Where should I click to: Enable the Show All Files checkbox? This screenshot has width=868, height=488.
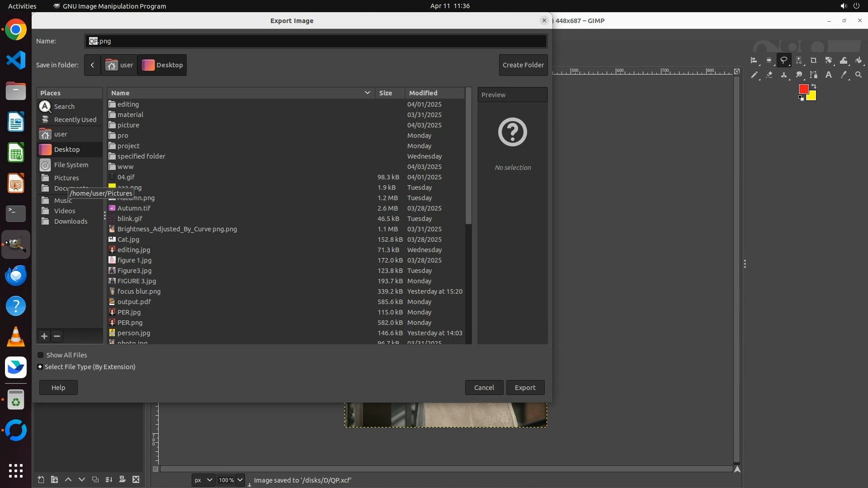(41, 355)
